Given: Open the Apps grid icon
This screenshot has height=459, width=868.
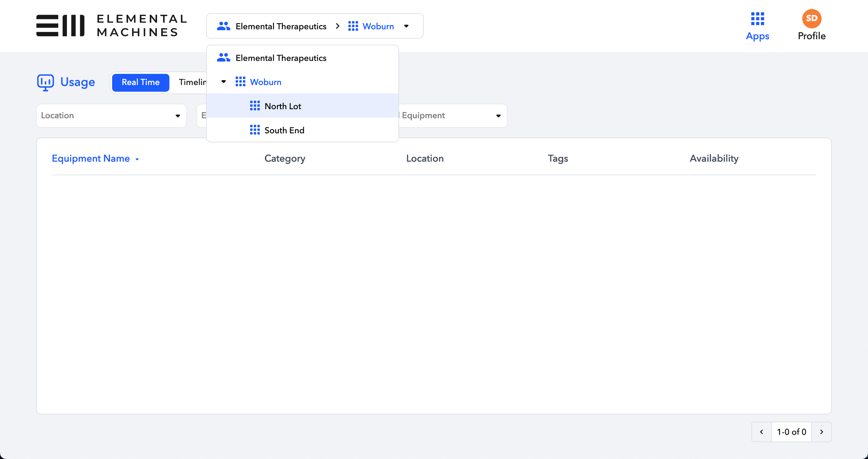Looking at the screenshot, I should click(757, 19).
